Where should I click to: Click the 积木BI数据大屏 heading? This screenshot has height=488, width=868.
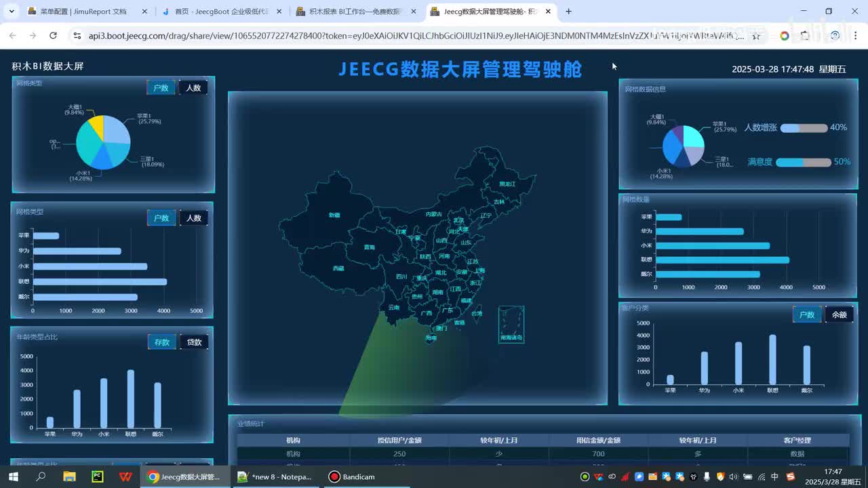click(47, 66)
